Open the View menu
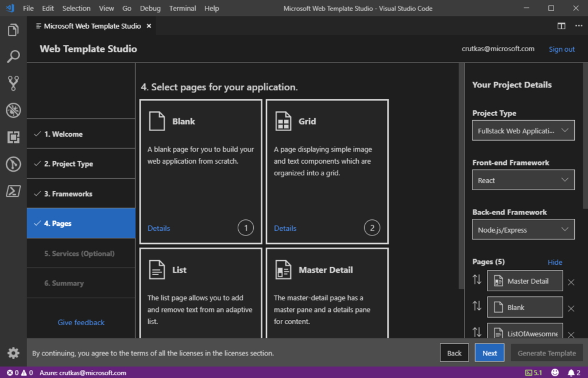This screenshot has width=588, height=378. click(106, 8)
